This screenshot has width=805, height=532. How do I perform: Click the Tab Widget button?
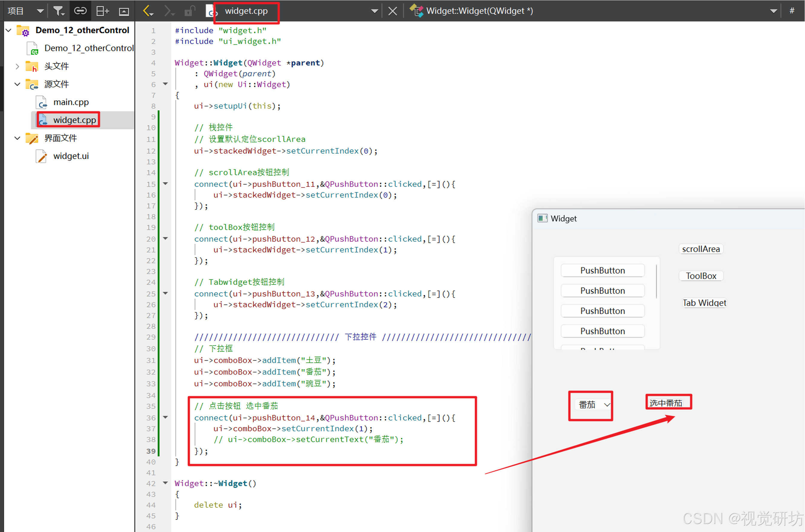click(704, 303)
